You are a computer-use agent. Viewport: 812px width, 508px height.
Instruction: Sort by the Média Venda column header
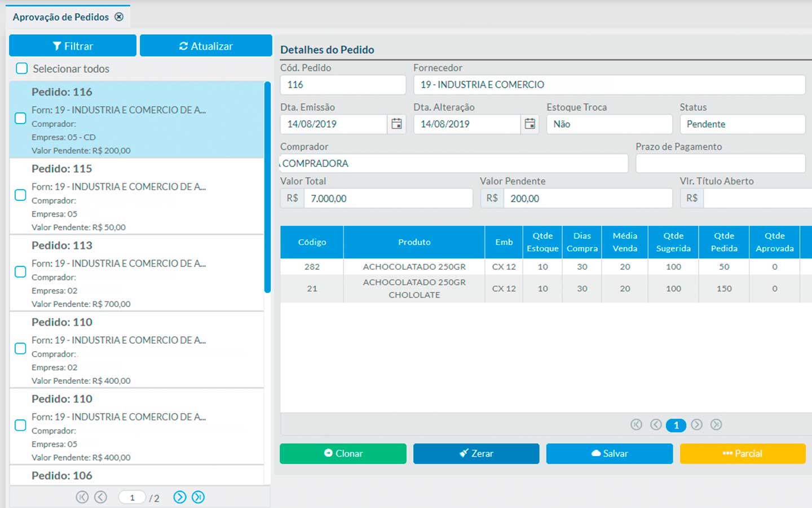pyautogui.click(x=625, y=242)
